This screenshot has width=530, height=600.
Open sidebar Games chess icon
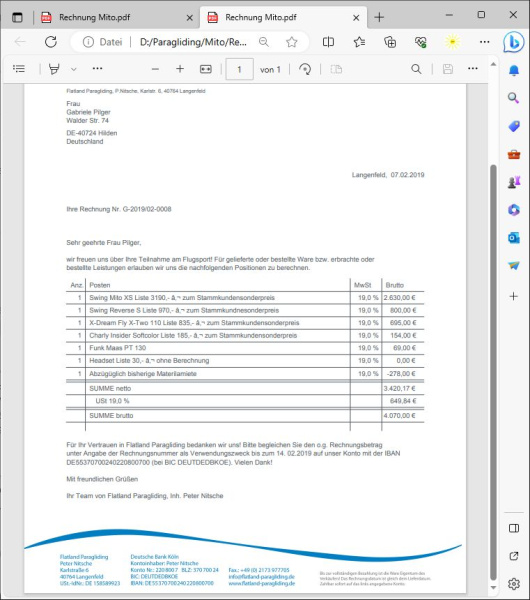tap(514, 182)
